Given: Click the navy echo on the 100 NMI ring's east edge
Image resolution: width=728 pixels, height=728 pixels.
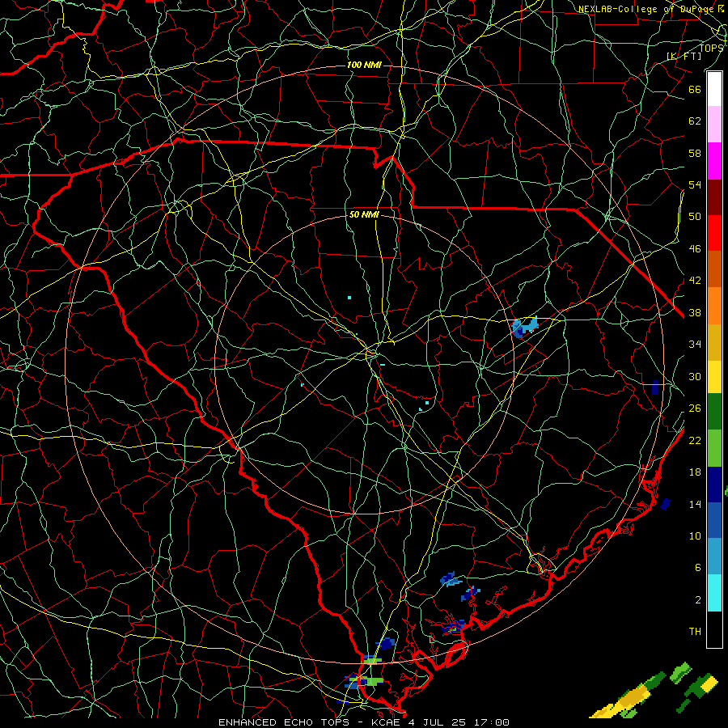Looking at the screenshot, I should pos(655,387).
